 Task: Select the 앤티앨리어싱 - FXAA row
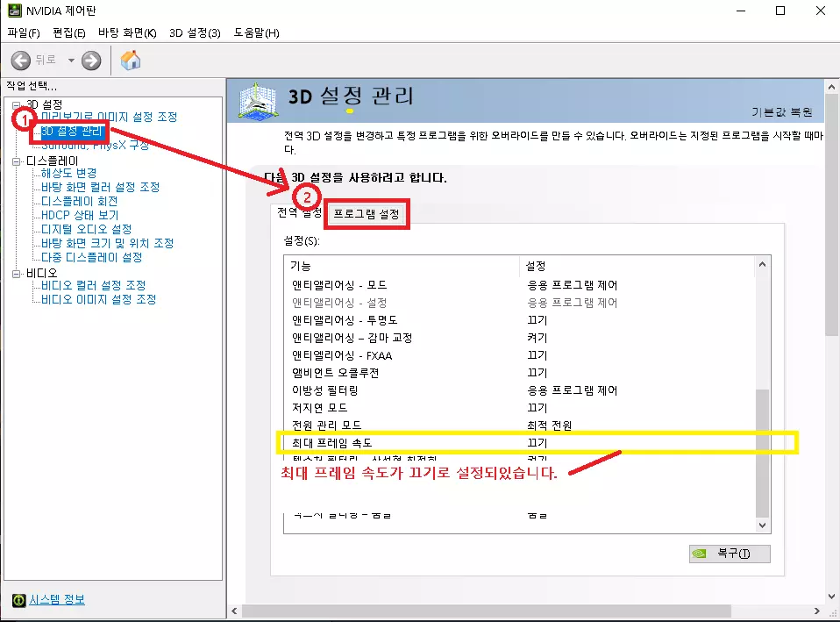519,355
